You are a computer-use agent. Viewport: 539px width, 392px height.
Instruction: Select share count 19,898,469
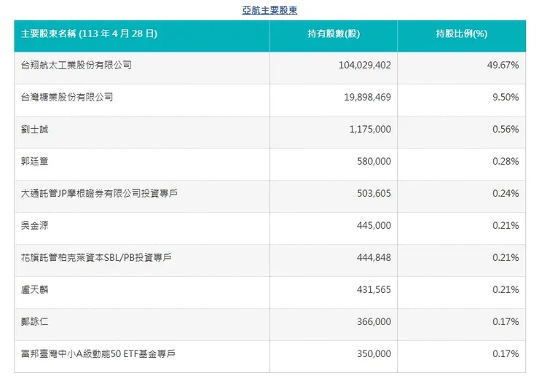click(x=368, y=98)
